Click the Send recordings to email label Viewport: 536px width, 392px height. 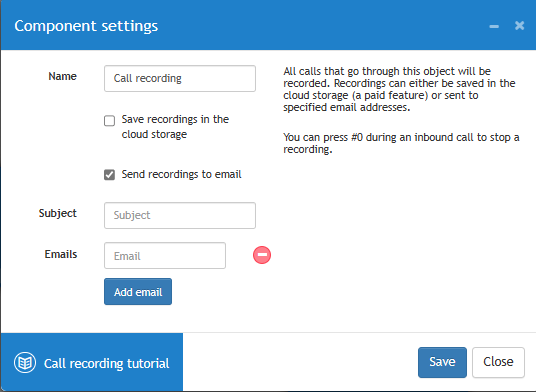[x=182, y=174]
